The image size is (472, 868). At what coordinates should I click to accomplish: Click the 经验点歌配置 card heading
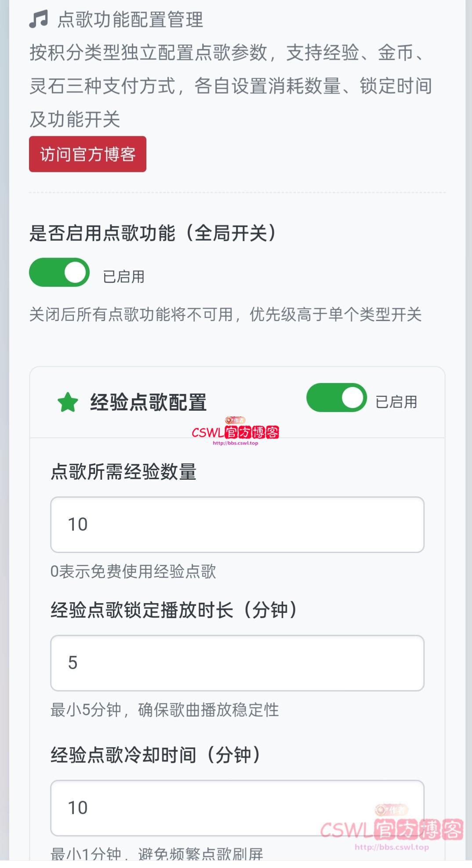point(148,402)
